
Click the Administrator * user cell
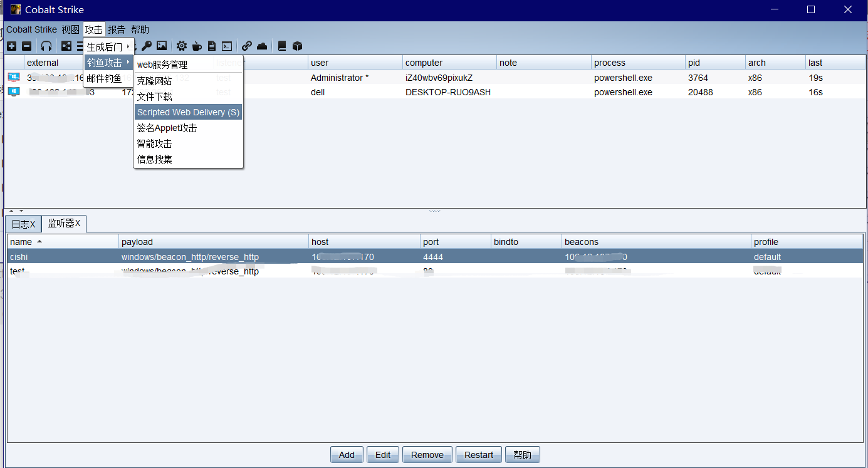(x=340, y=78)
